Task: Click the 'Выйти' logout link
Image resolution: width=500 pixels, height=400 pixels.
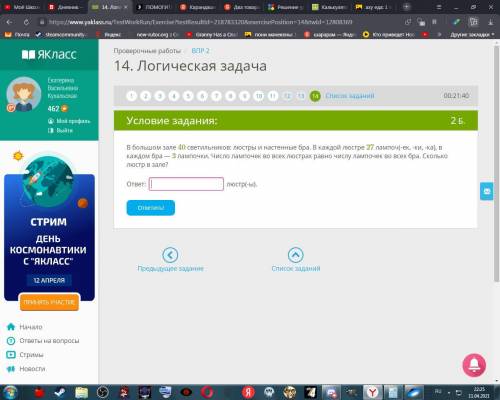Action: tap(61, 130)
